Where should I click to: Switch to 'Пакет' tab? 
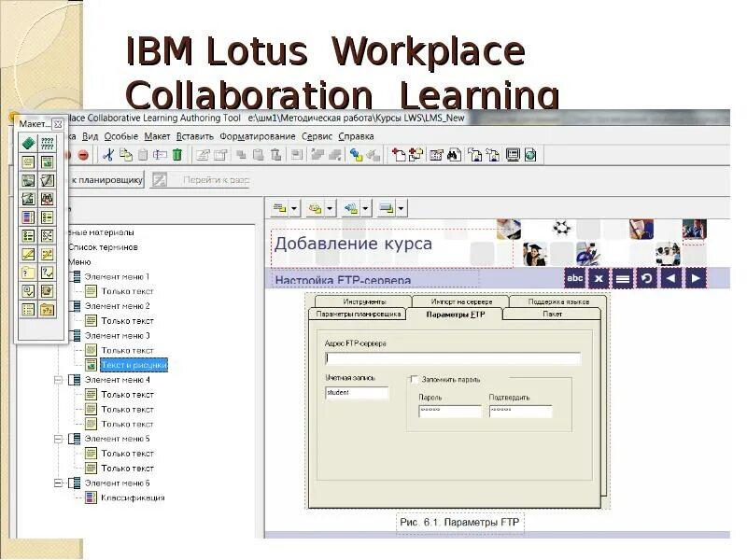click(552, 314)
